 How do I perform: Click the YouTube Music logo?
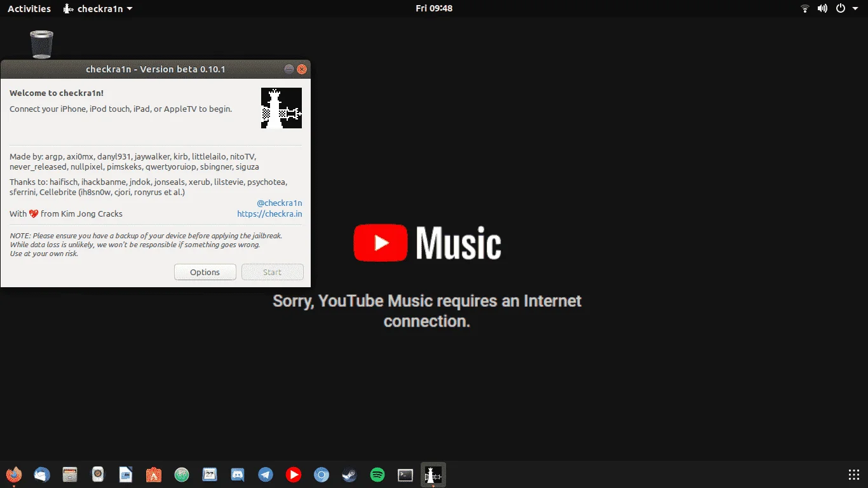(428, 243)
